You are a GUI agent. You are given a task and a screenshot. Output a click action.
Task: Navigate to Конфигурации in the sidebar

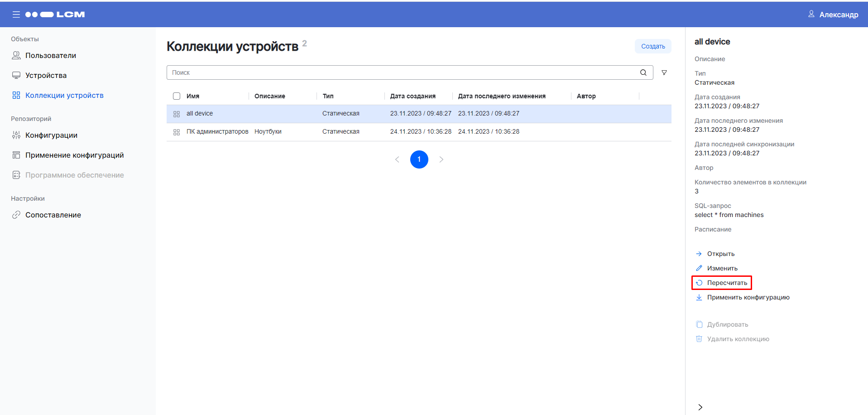pos(51,135)
